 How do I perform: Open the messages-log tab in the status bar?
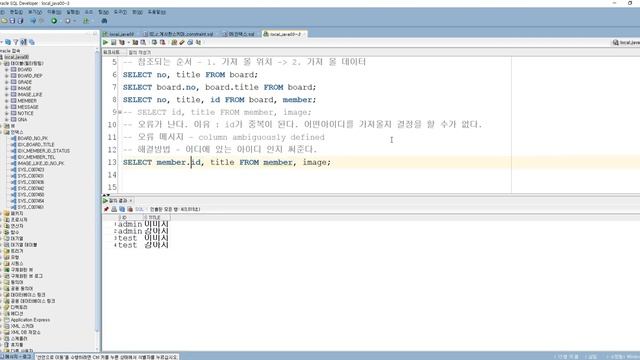pos(16,357)
